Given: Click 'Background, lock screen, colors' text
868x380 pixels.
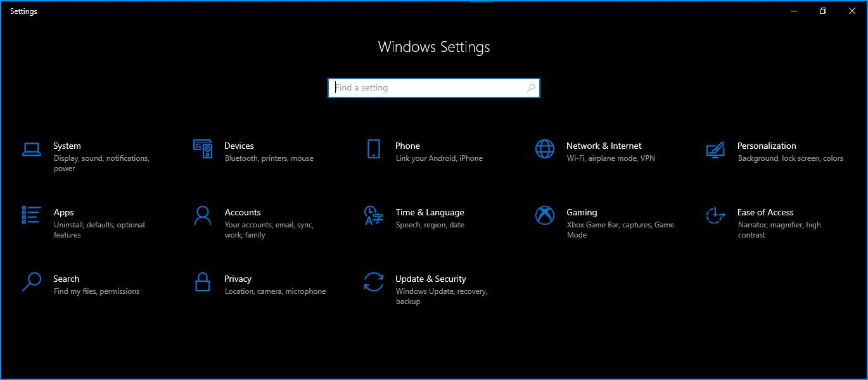Looking at the screenshot, I should (x=791, y=158).
